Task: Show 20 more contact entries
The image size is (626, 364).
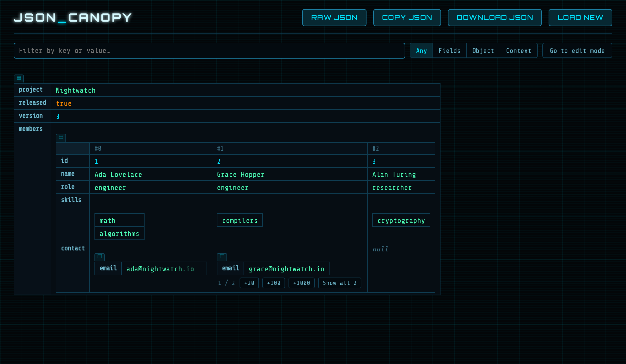Action: pos(249,283)
